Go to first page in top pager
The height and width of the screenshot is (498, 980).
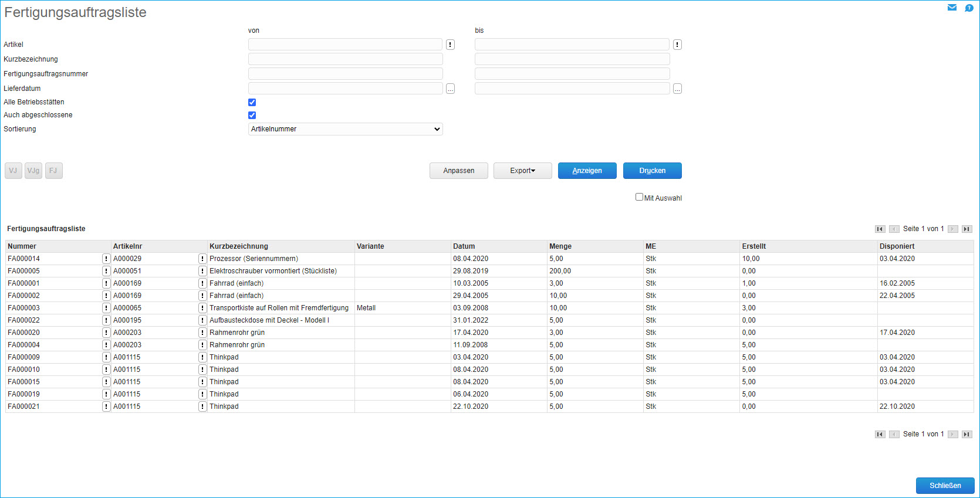pos(880,229)
